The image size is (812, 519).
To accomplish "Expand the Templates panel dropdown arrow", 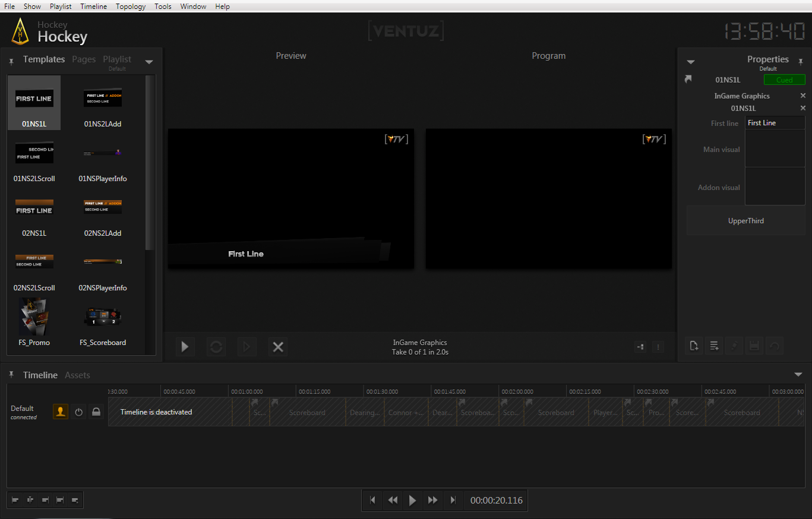I will point(149,62).
